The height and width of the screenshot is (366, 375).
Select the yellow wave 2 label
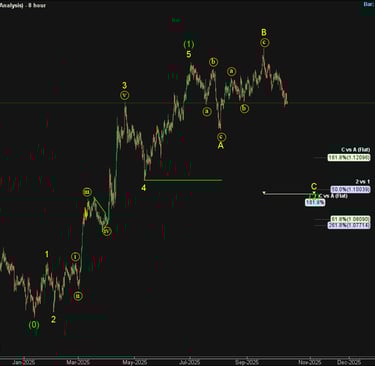pos(53,319)
